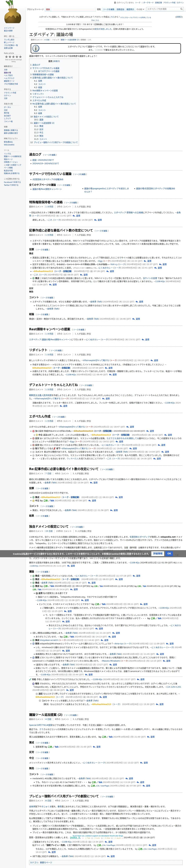Open sidebar link ランダム表示
186x868 pixels.
pyautogui.click(x=9, y=40)
